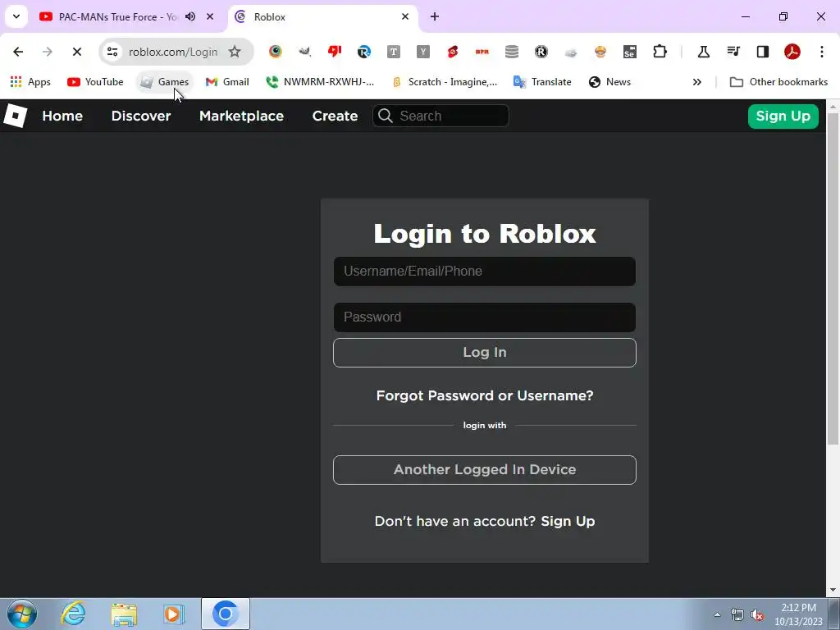This screenshot has height=630, width=840.
Task: Click the Roblox logo in the navbar
Action: point(16,116)
